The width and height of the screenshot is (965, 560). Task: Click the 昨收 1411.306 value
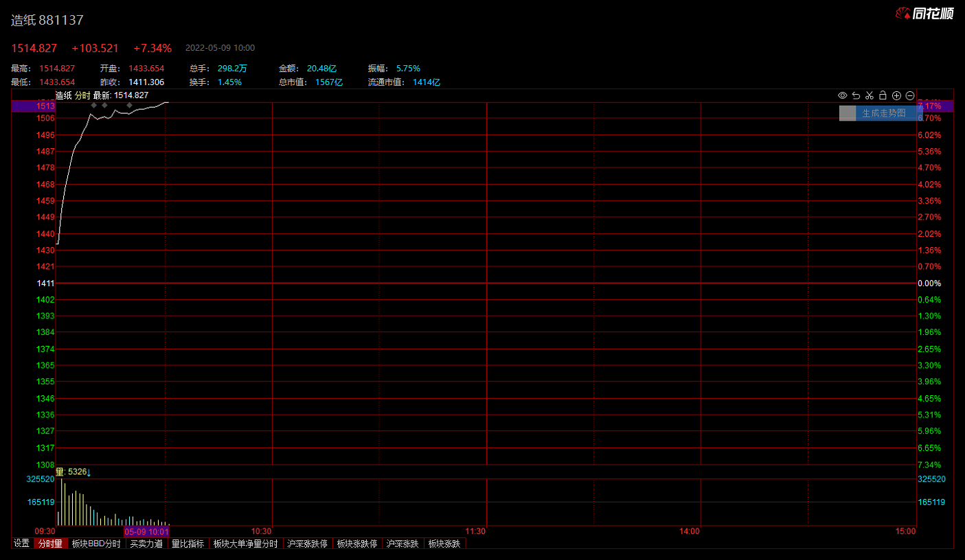146,82
